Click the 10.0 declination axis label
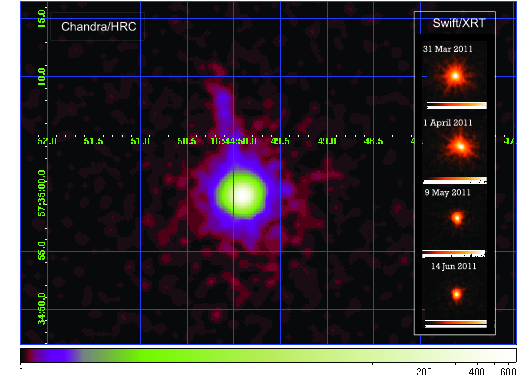This screenshot has width=531, height=379. point(41,76)
